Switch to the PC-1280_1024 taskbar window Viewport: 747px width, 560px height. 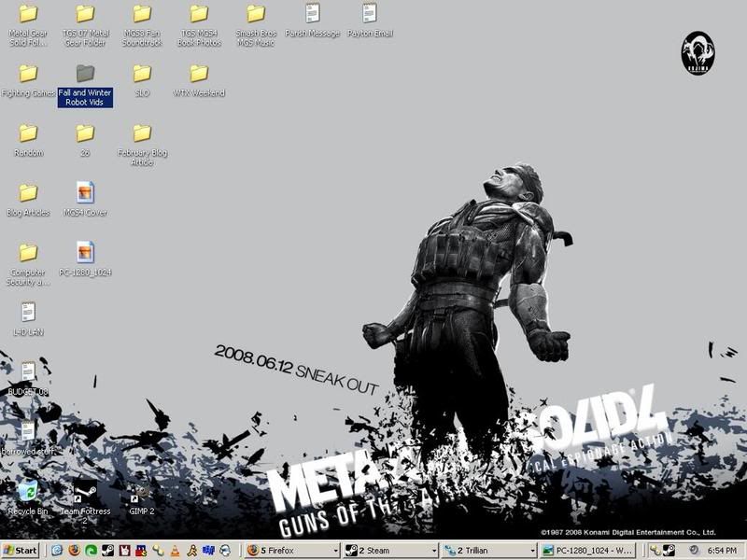point(588,551)
